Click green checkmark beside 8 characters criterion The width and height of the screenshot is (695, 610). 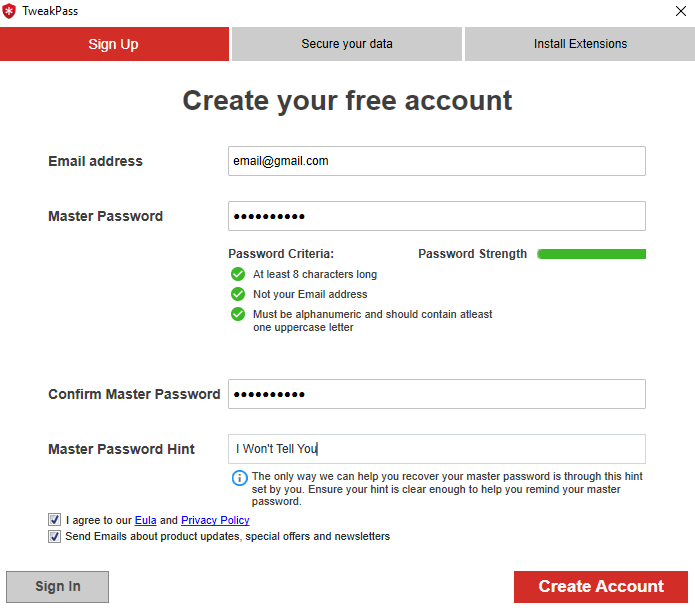[238, 274]
